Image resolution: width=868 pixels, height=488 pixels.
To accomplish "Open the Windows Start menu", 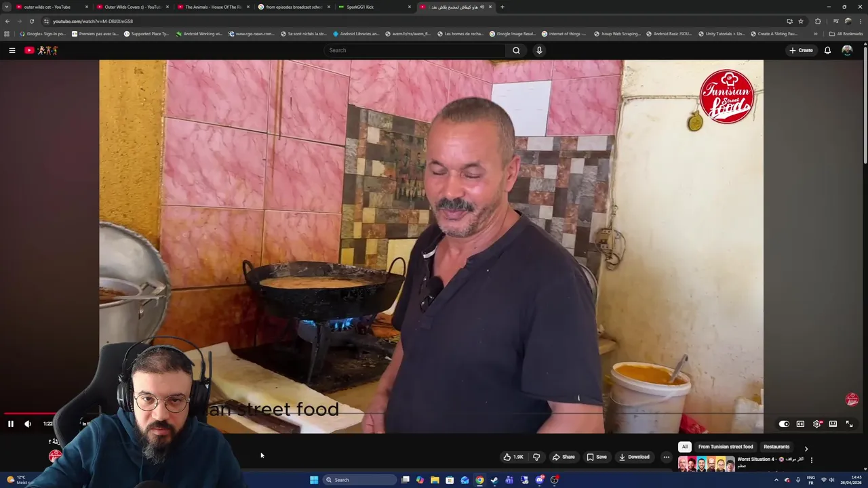I will pyautogui.click(x=314, y=480).
